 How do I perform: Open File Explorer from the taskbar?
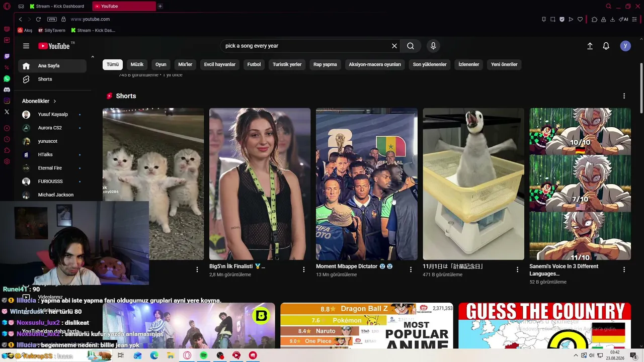[x=171, y=355]
